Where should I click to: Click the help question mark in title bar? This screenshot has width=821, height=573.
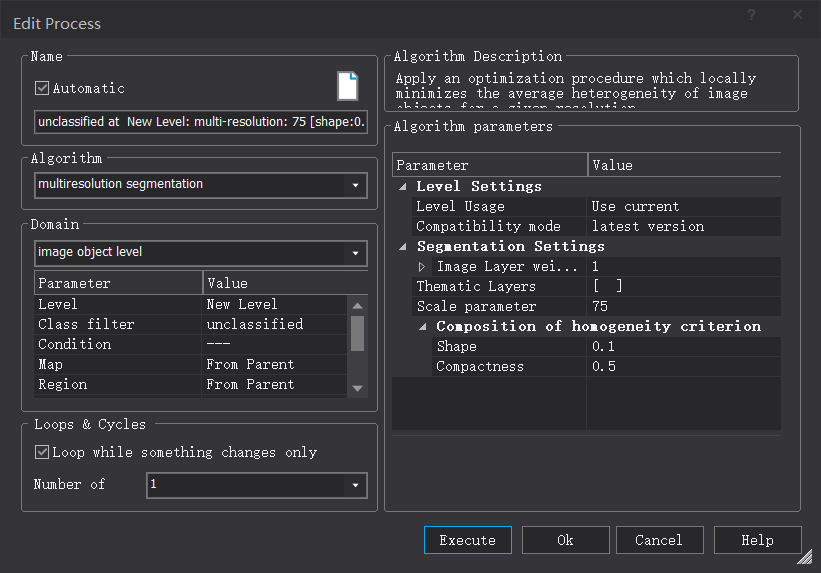pyautogui.click(x=751, y=15)
